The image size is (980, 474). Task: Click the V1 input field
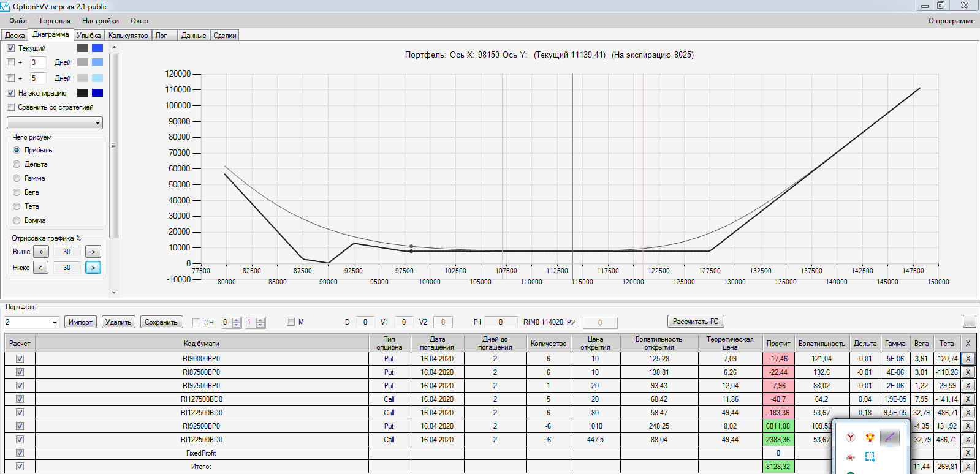click(403, 322)
